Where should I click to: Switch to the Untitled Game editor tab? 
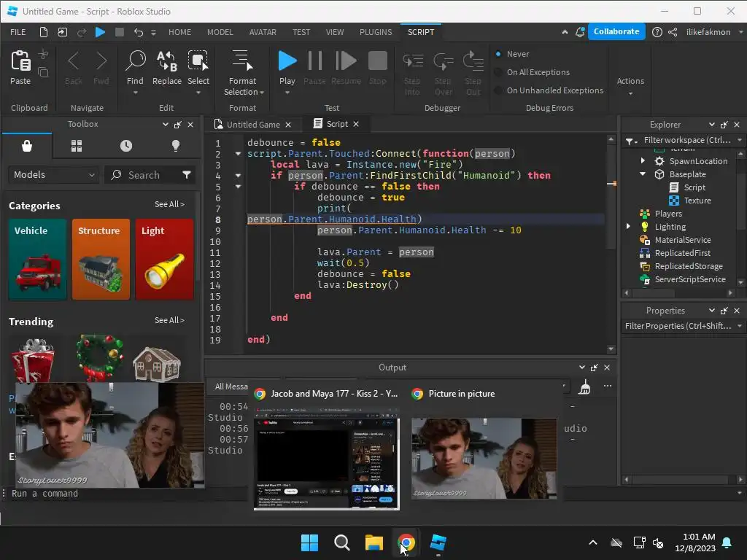pos(252,124)
